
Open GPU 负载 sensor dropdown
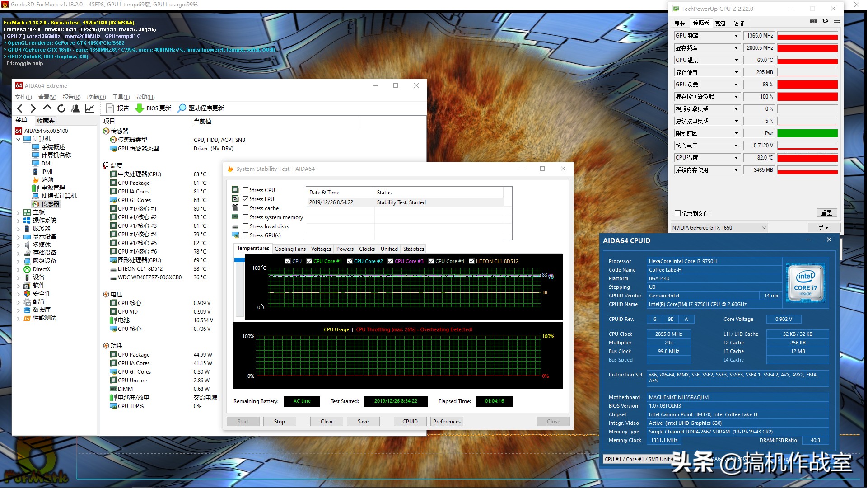point(737,85)
